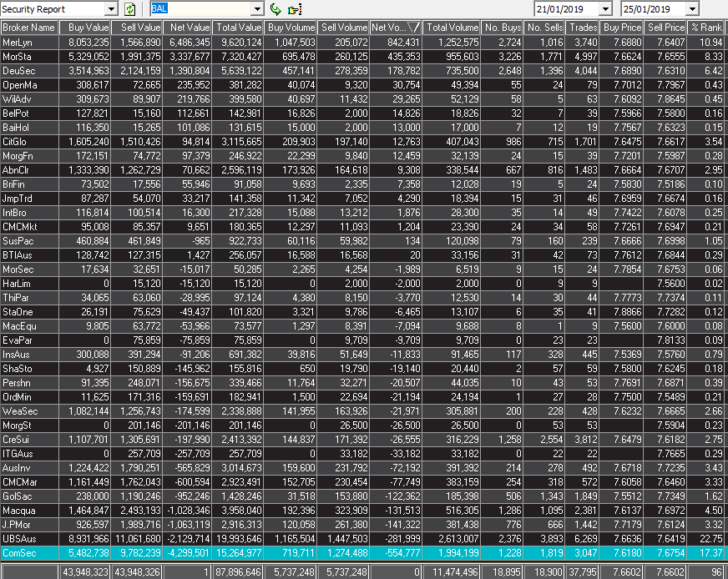Click the Total Volume column header

pos(451,28)
